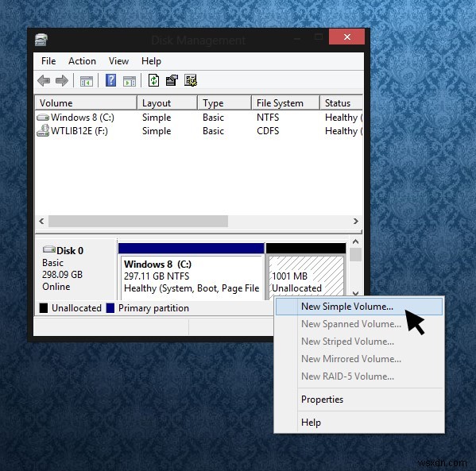Sort by the Status column header
This screenshot has width=476, height=471.
342,103
